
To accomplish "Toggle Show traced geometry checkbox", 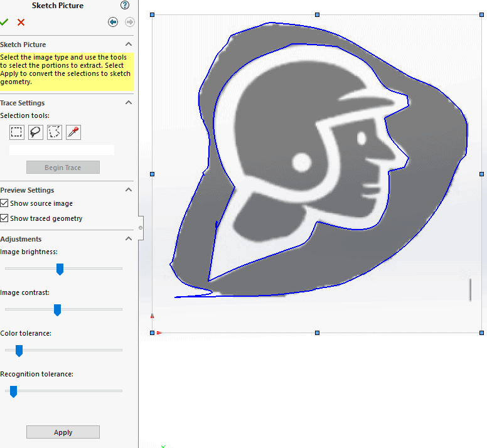I will [x=4, y=218].
